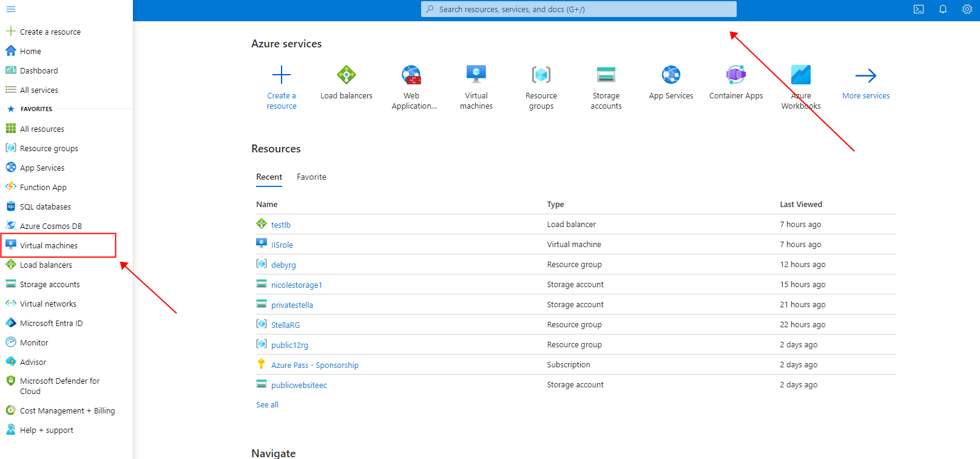Click the "Load balancer" type cell for testlb
Image resolution: width=980 pixels, height=459 pixels.
point(571,225)
